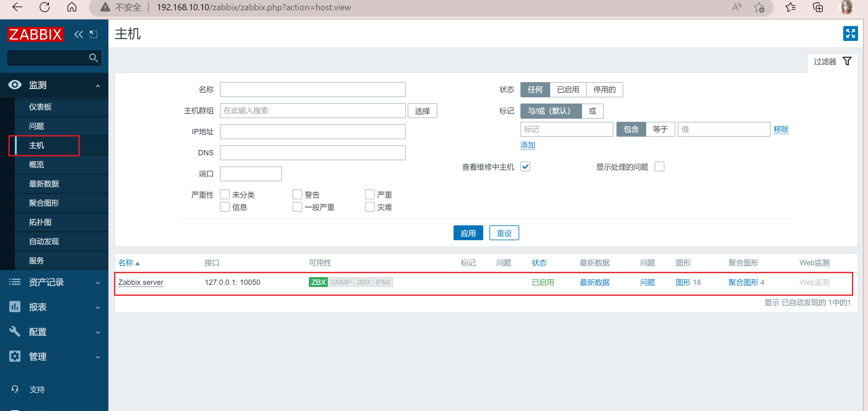
Task: Click the JMX availability badge
Action: tap(363, 282)
